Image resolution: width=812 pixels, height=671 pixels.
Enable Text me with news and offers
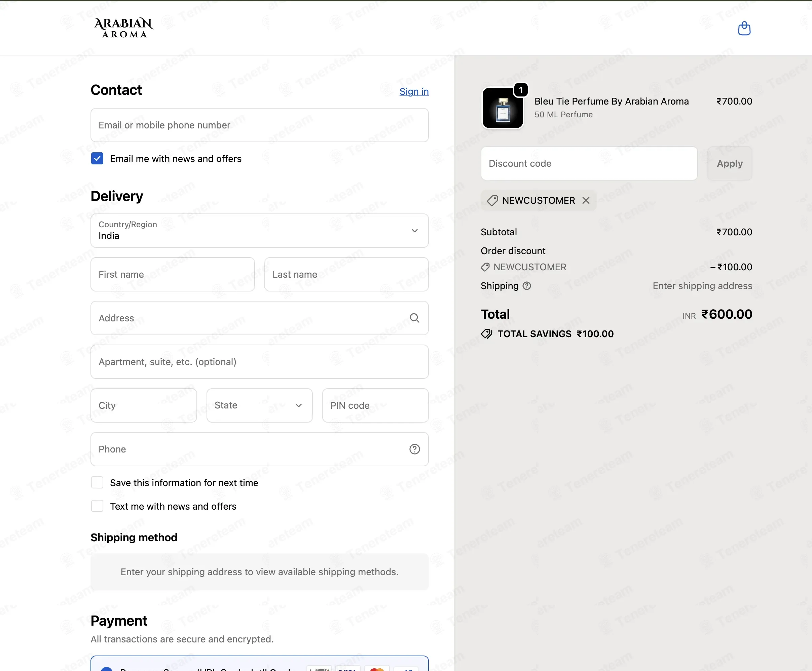pos(97,506)
